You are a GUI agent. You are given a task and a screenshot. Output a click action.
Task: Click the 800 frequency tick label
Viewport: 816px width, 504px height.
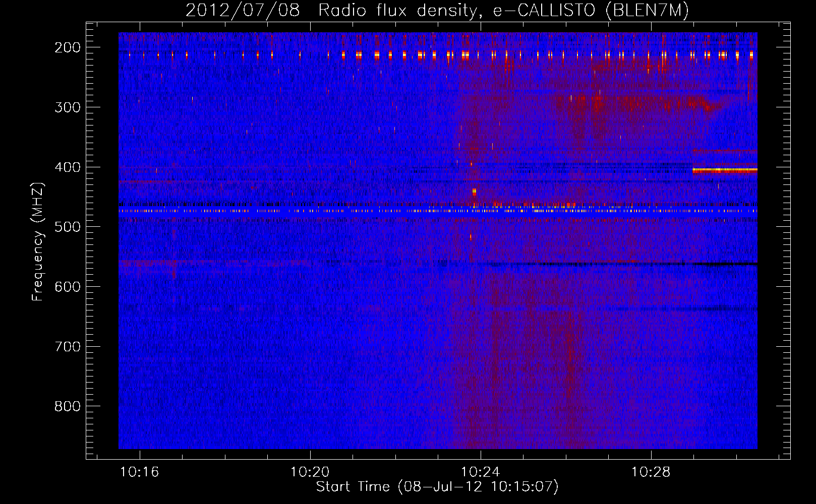(x=68, y=406)
